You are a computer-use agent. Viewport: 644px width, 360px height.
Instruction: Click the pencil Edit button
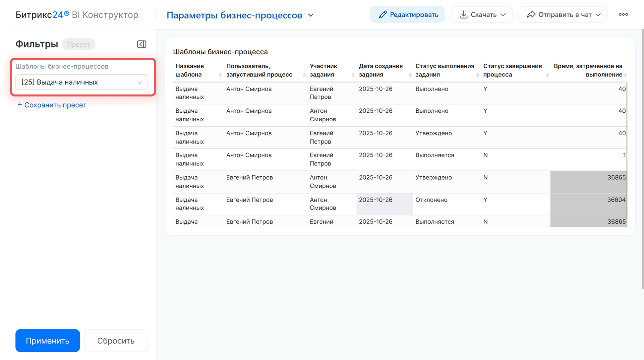tap(407, 15)
